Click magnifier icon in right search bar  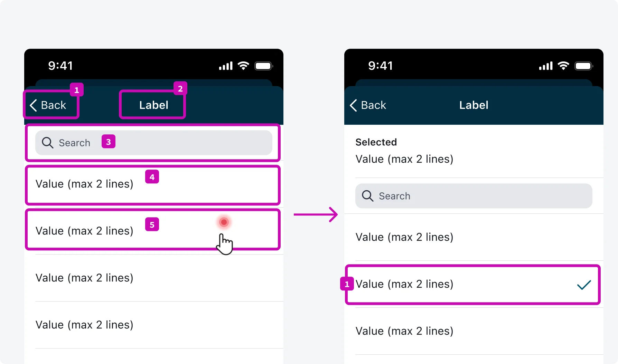coord(367,196)
